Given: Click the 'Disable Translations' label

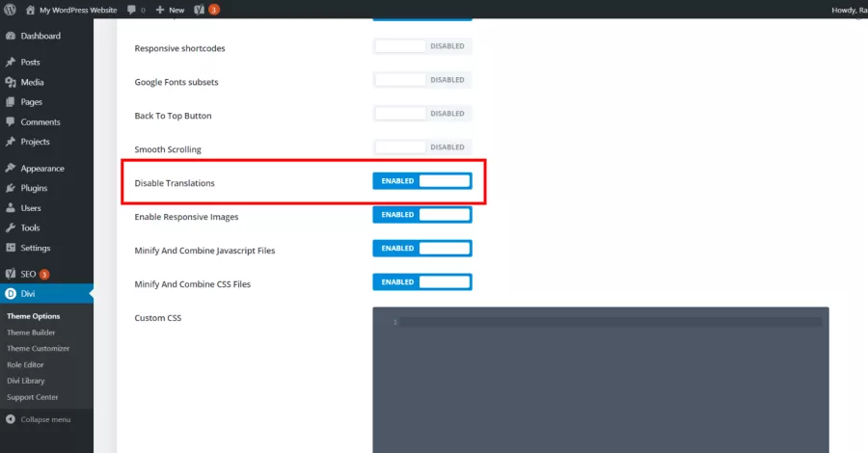Looking at the screenshot, I should 175,183.
